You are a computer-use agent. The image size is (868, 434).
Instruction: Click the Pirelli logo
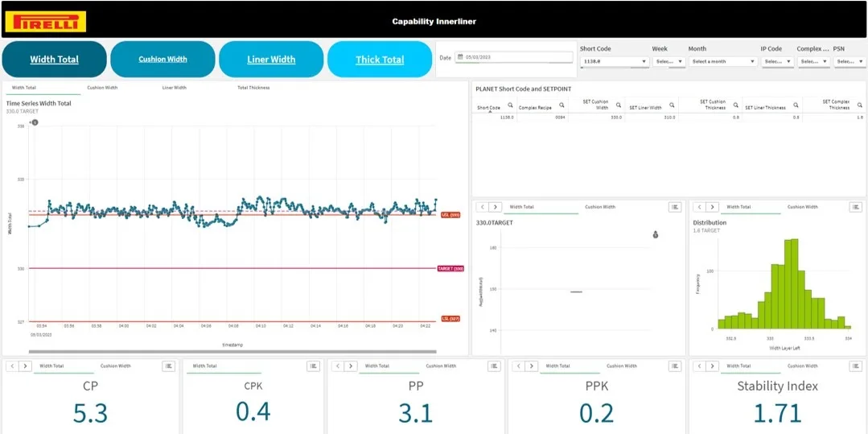coord(45,22)
